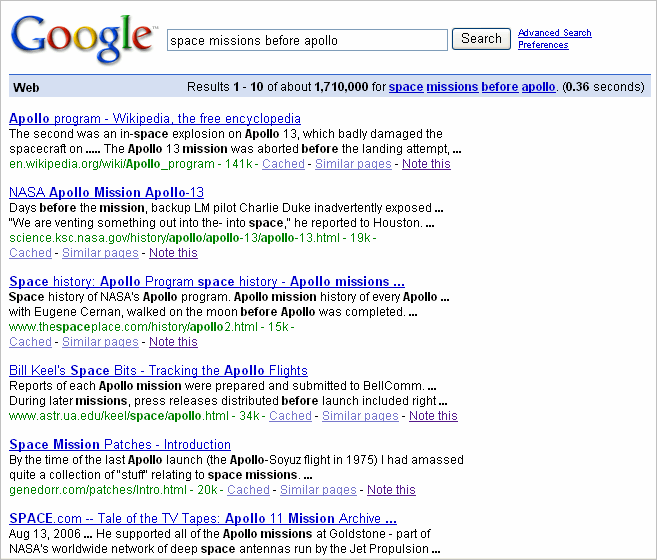The image size is (657, 560).
Task: Click the Search button
Action: (481, 39)
